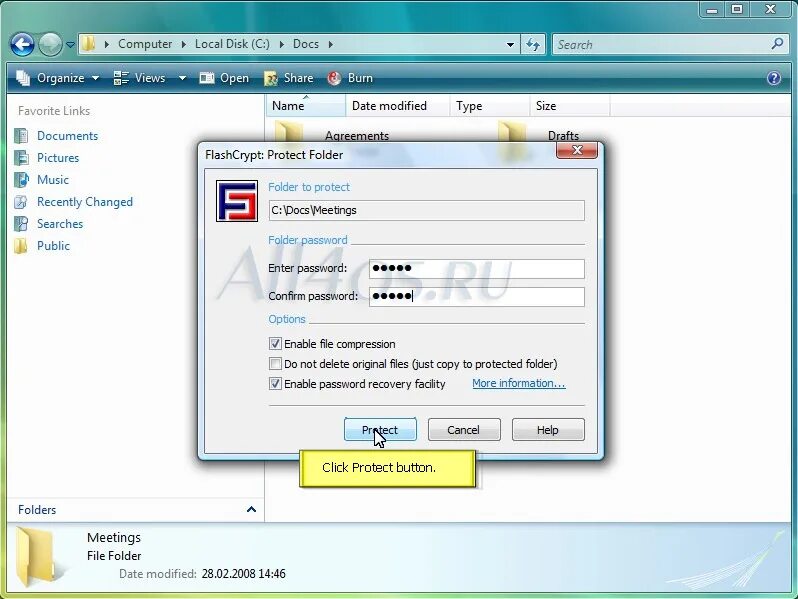Image resolution: width=798 pixels, height=599 pixels.
Task: Click the Folder to protect path field
Action: (x=426, y=210)
